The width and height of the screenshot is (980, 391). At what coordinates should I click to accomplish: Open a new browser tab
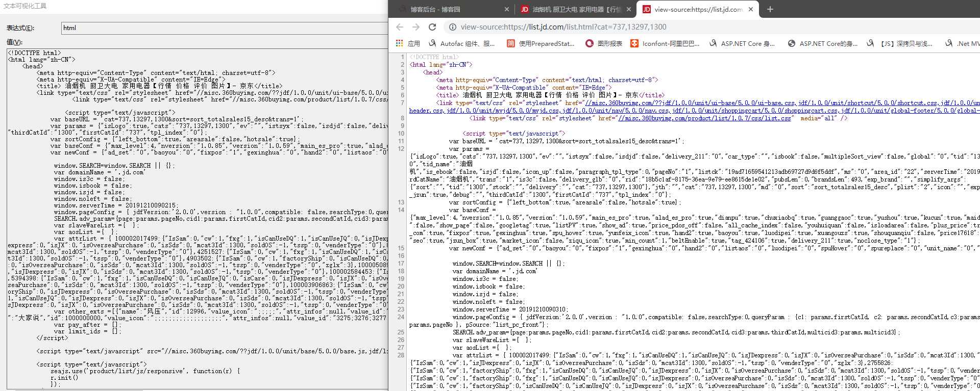[770, 9]
